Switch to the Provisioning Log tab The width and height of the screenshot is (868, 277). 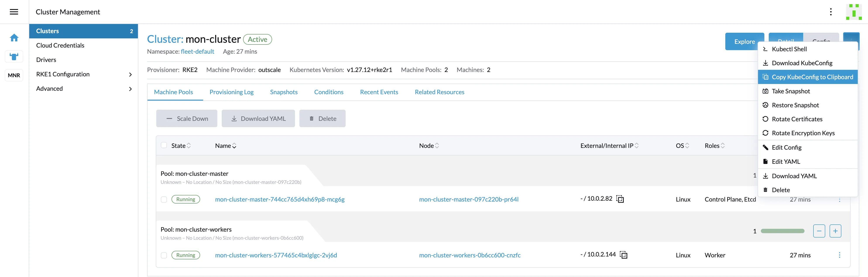(231, 92)
